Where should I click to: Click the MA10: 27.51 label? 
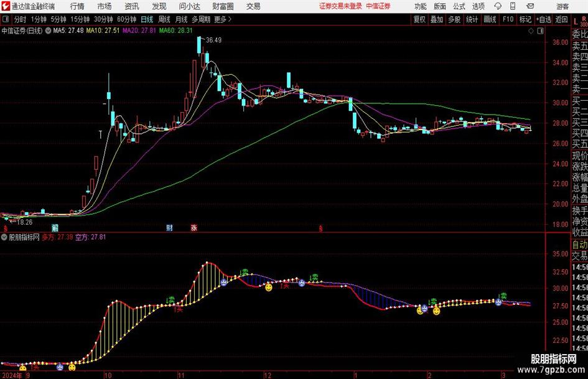point(103,30)
